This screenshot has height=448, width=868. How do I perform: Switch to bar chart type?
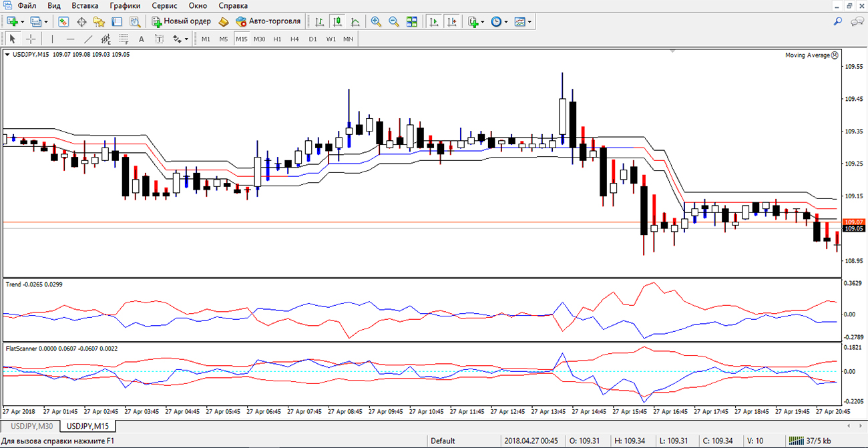[x=320, y=21]
